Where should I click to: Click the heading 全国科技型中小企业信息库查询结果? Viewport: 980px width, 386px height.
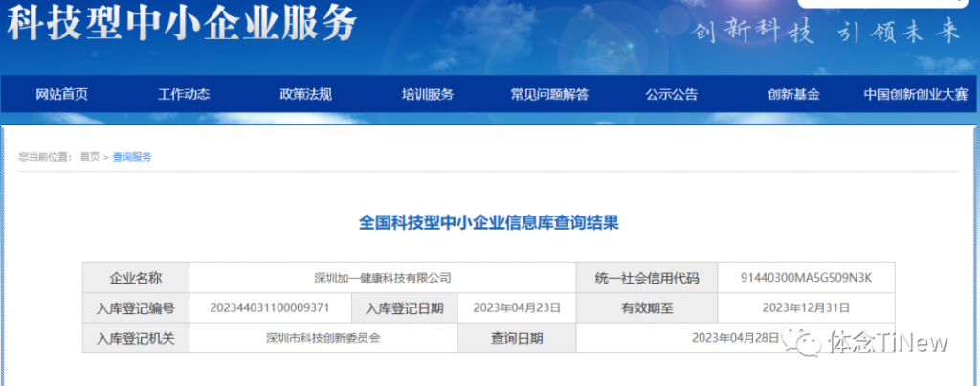pyautogui.click(x=489, y=223)
